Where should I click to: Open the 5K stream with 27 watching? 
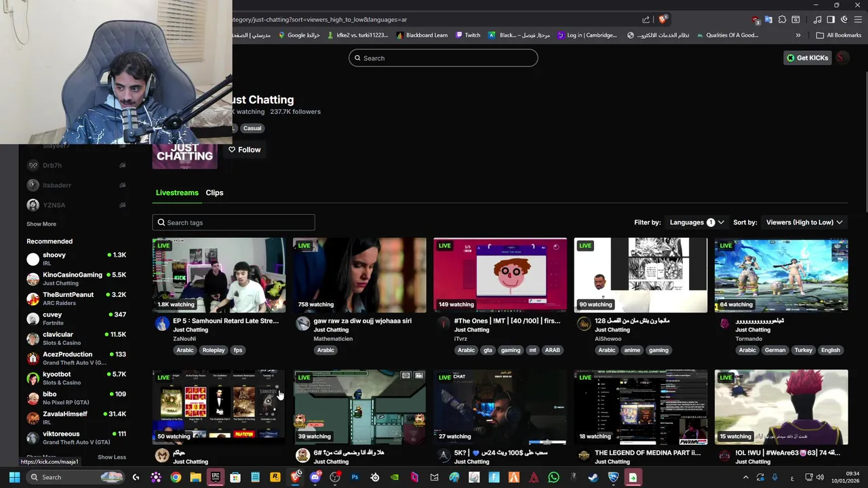(x=500, y=407)
